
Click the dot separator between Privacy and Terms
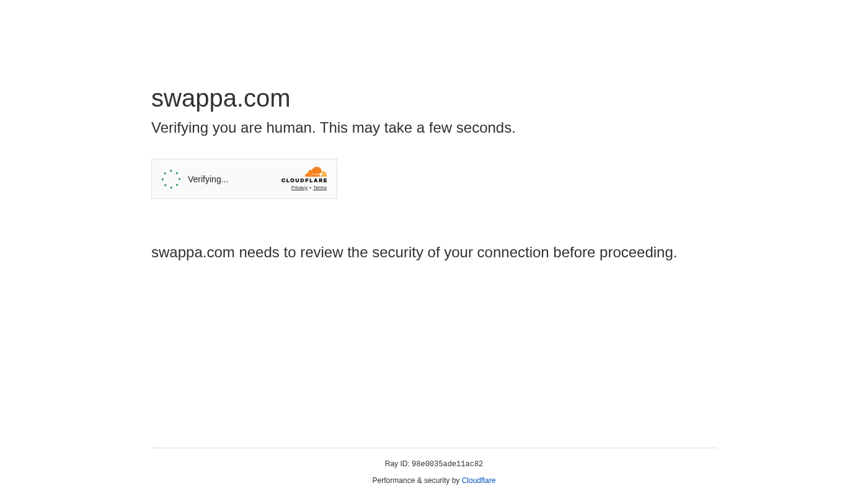[310, 188]
